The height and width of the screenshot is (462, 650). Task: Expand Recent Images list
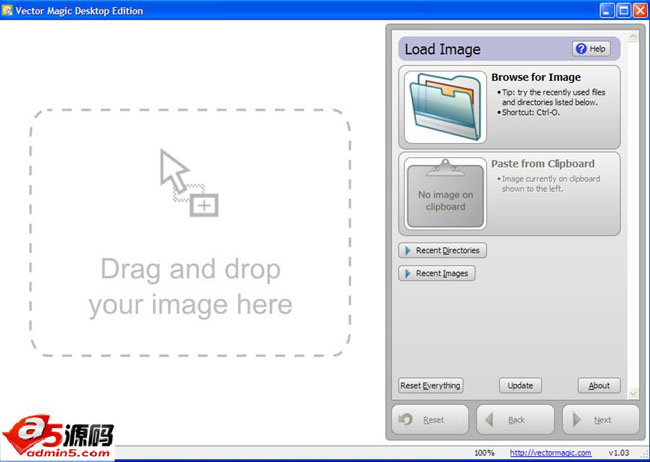[x=437, y=273]
